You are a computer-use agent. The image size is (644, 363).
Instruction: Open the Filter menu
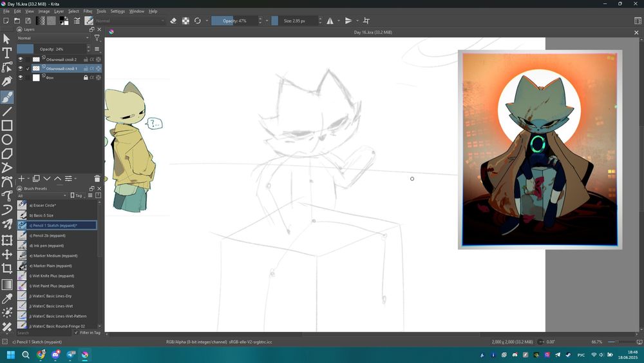tap(88, 11)
